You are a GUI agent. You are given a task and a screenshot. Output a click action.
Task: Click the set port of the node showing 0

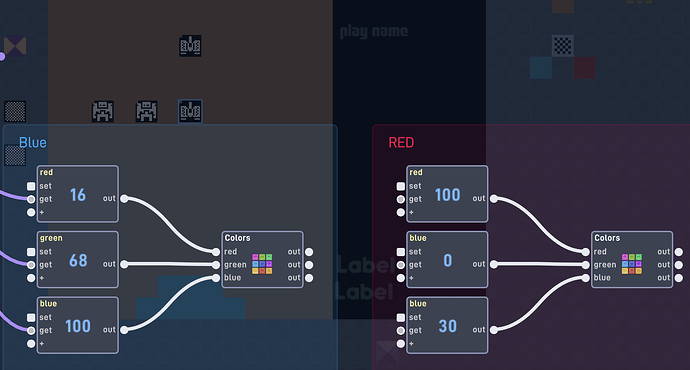[400, 252]
